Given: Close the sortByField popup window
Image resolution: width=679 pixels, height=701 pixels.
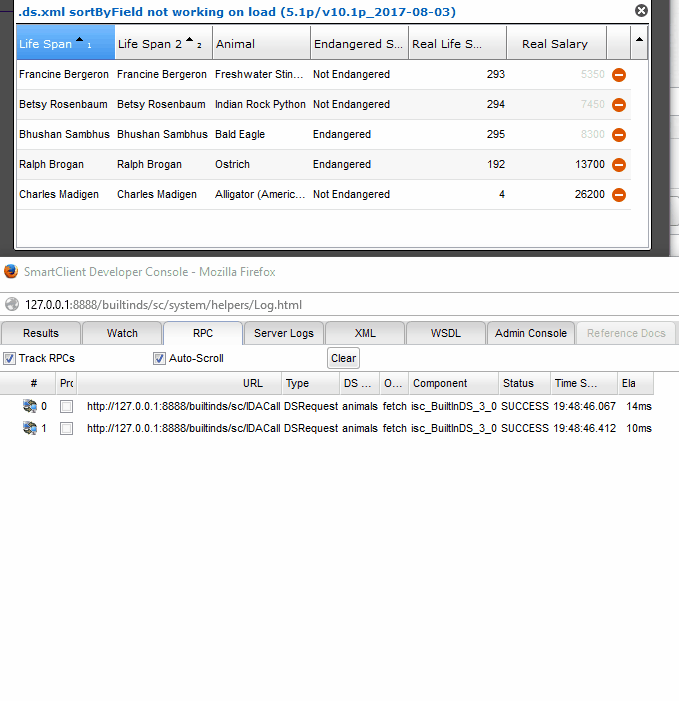Looking at the screenshot, I should 641,10.
